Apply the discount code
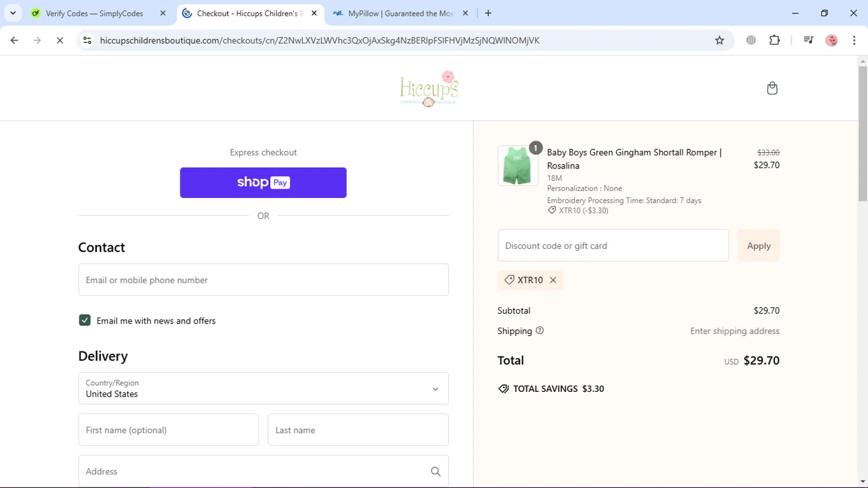The height and width of the screenshot is (488, 868). click(x=759, y=245)
